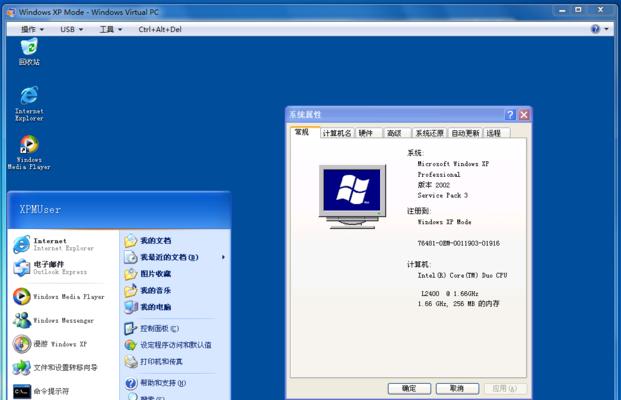Open 漫游 Windows XP tour entry
The width and height of the screenshot is (621, 400).
(50, 344)
